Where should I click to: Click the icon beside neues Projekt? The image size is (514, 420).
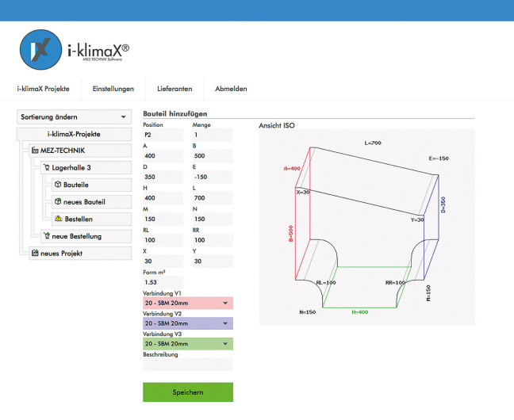[34, 254]
